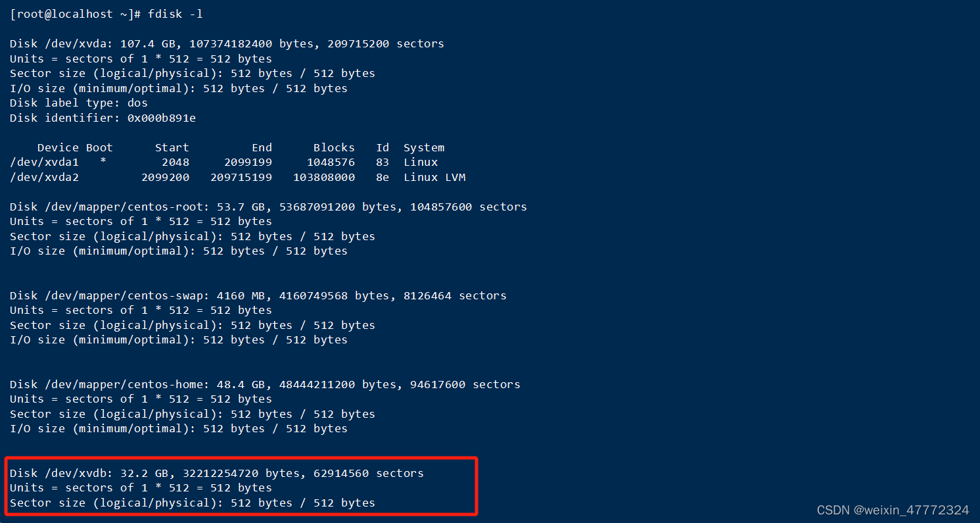Click the Id column header
Viewport: 980px width, 523px height.
click(383, 147)
